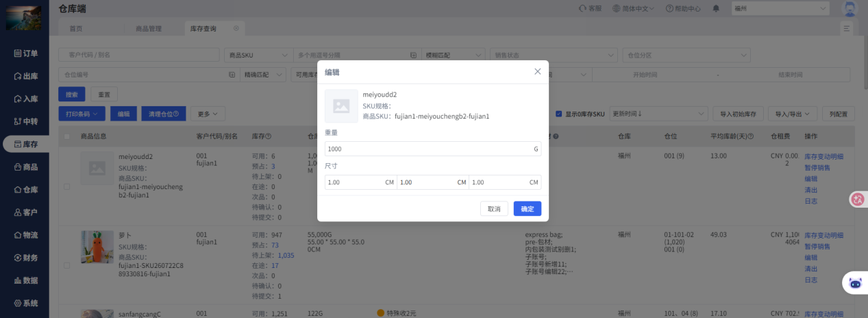
Task: Switch to the 首页 tab
Action: point(76,29)
